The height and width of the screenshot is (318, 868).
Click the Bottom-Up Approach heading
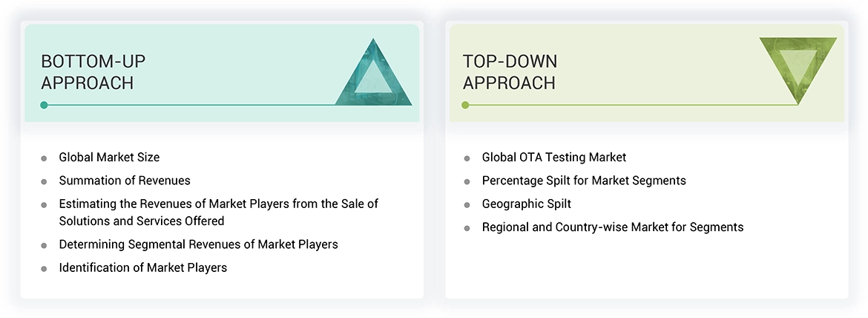(x=87, y=72)
